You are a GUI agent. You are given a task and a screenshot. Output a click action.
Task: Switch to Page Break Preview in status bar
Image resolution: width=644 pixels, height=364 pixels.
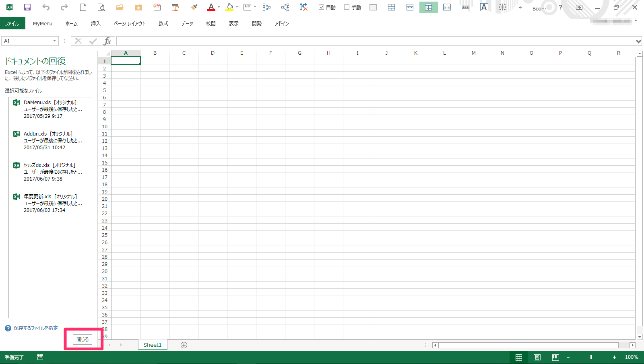(555, 357)
